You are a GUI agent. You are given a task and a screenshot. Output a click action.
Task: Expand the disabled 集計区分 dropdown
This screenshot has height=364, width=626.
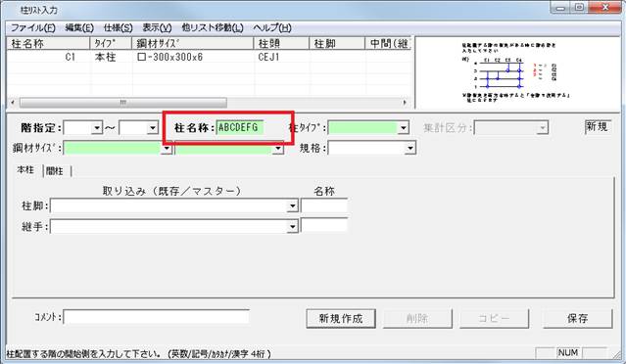click(542, 127)
